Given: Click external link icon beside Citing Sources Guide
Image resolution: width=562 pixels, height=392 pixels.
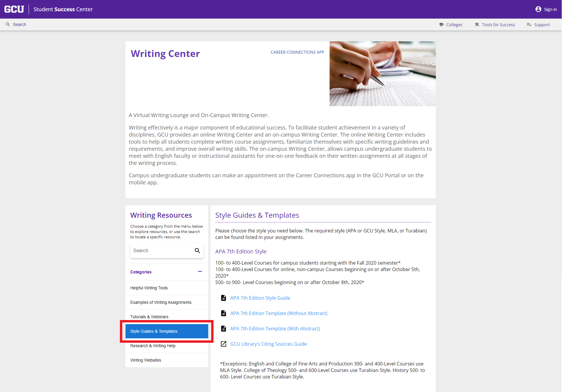Looking at the screenshot, I should (x=224, y=344).
